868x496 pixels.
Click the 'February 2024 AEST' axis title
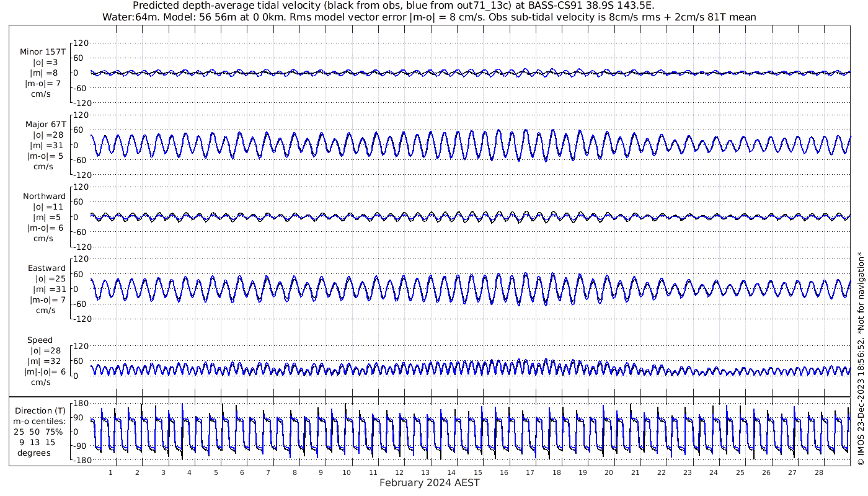[x=429, y=483]
